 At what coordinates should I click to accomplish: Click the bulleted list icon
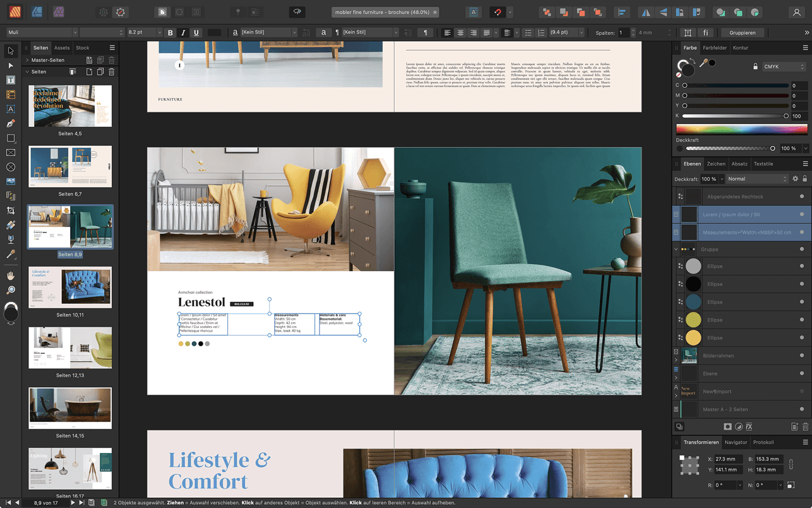(528, 33)
